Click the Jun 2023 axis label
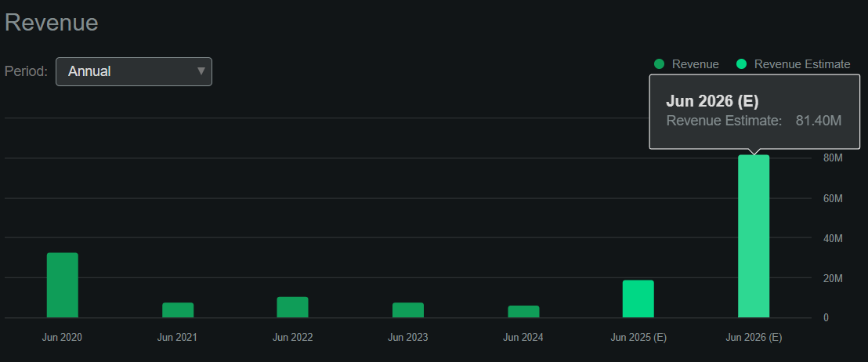 (x=408, y=338)
